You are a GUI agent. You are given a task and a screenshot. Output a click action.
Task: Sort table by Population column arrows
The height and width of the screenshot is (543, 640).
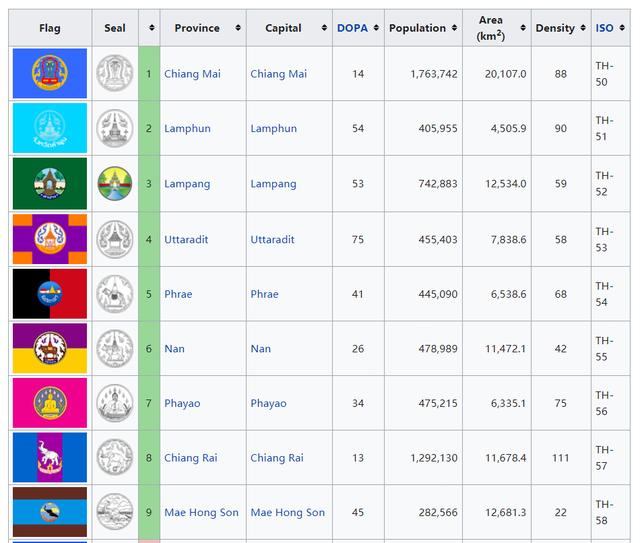click(x=454, y=28)
